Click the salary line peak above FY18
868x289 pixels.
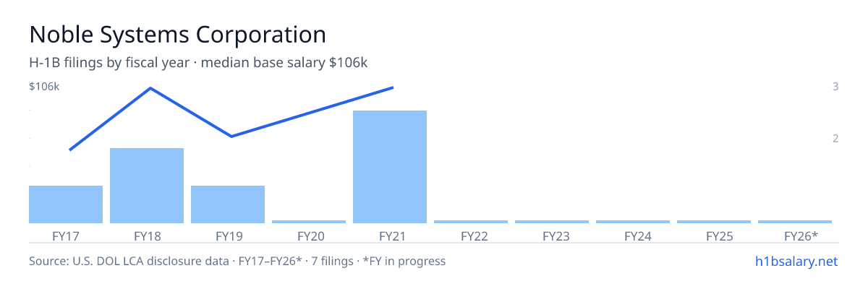point(150,88)
